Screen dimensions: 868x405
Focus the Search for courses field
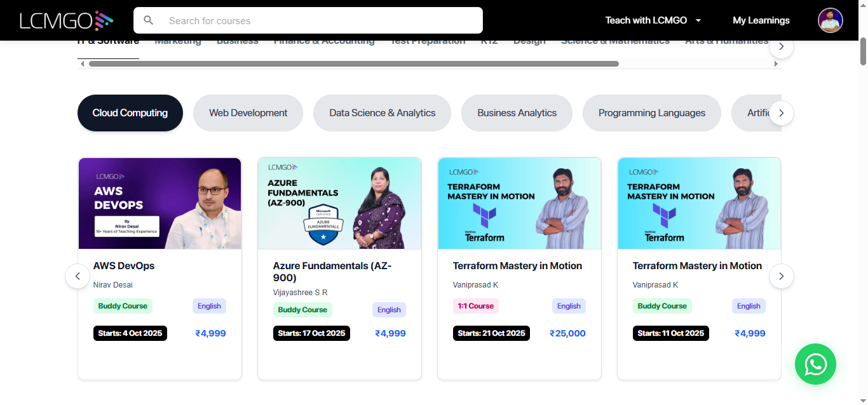pos(308,20)
